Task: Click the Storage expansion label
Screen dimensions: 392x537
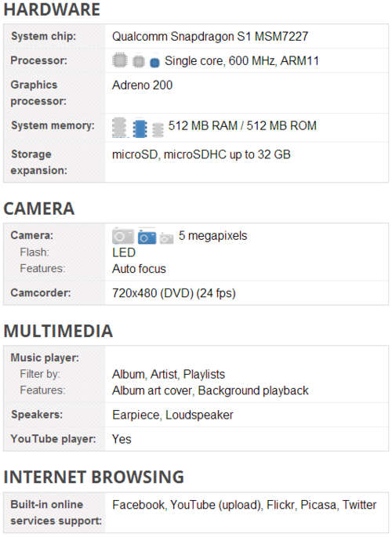Action: 39,162
